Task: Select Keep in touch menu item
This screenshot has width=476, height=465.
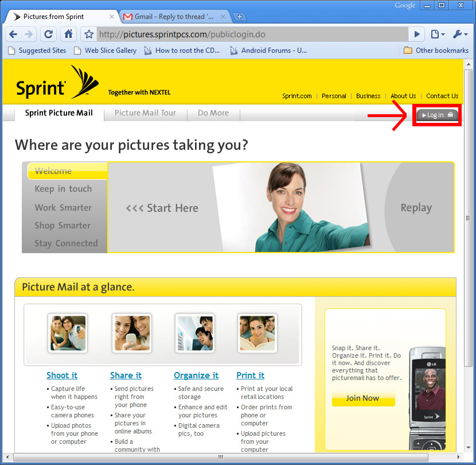Action: pos(63,189)
